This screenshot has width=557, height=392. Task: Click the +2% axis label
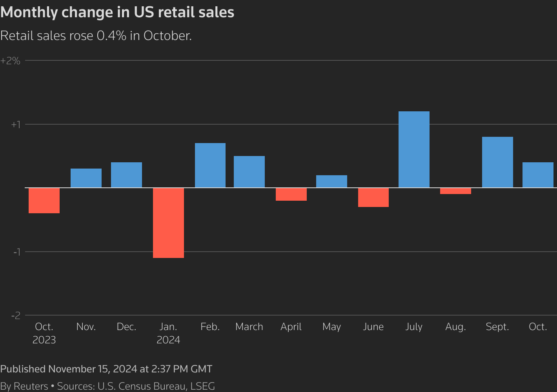pyautogui.click(x=10, y=61)
